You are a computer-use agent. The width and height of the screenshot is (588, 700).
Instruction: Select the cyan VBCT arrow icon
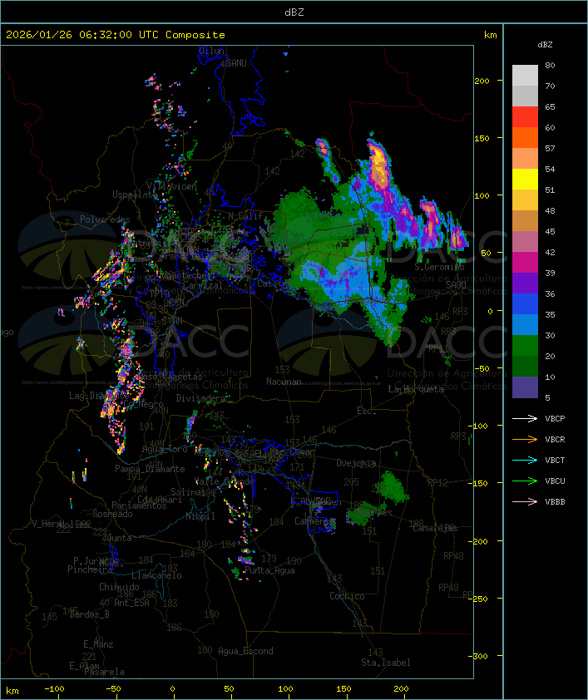[526, 460]
